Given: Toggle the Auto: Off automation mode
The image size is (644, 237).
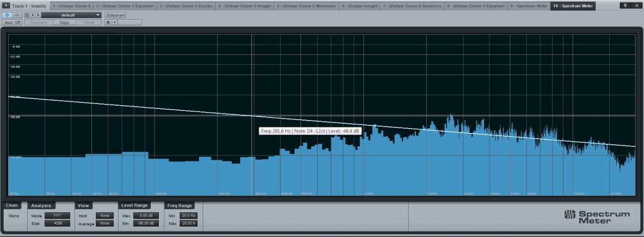Looking at the screenshot, I should (12, 23).
